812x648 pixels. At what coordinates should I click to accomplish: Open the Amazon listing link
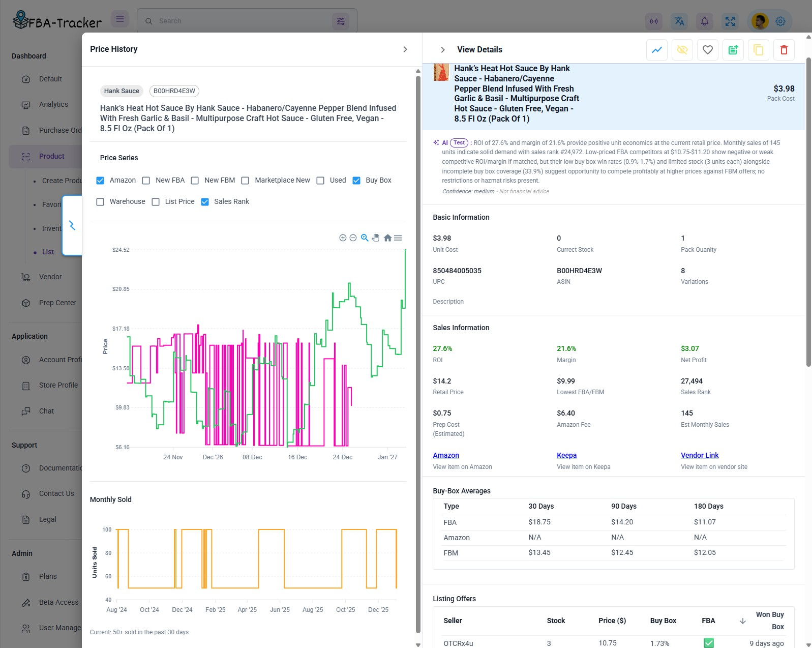[446, 456]
